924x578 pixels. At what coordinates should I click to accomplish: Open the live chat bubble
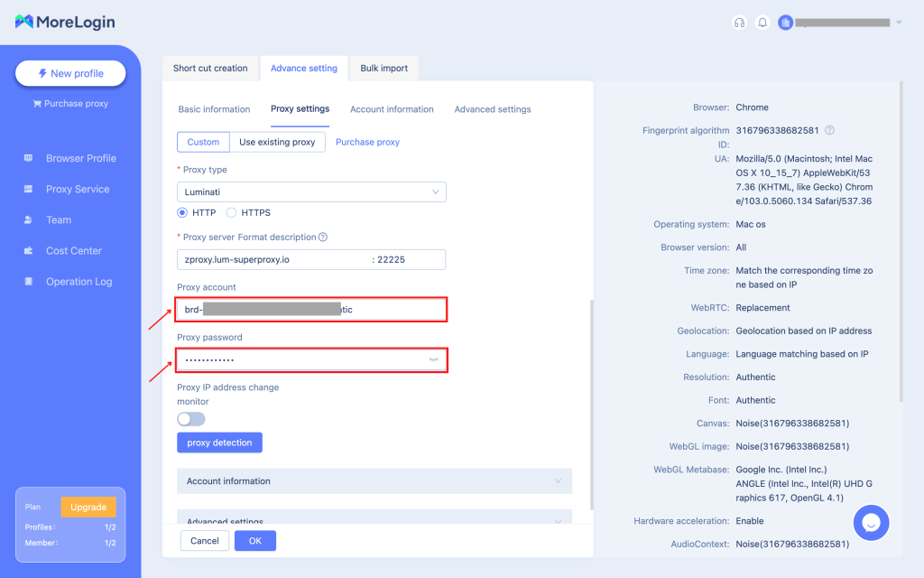click(871, 523)
